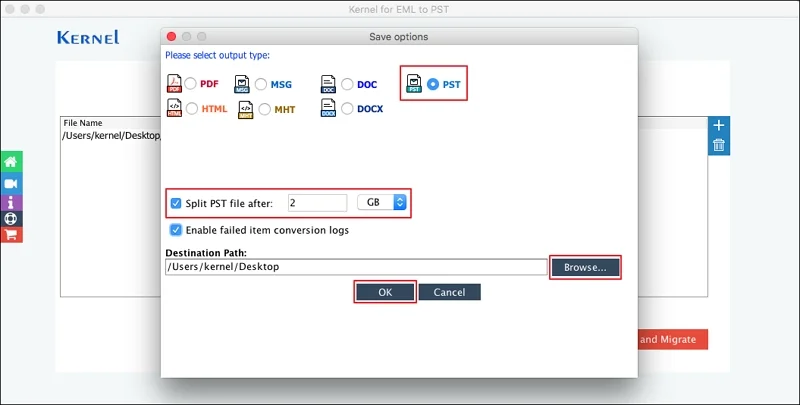Click the trash delete-file icon
Screen dimensions: 800x405
(718, 145)
